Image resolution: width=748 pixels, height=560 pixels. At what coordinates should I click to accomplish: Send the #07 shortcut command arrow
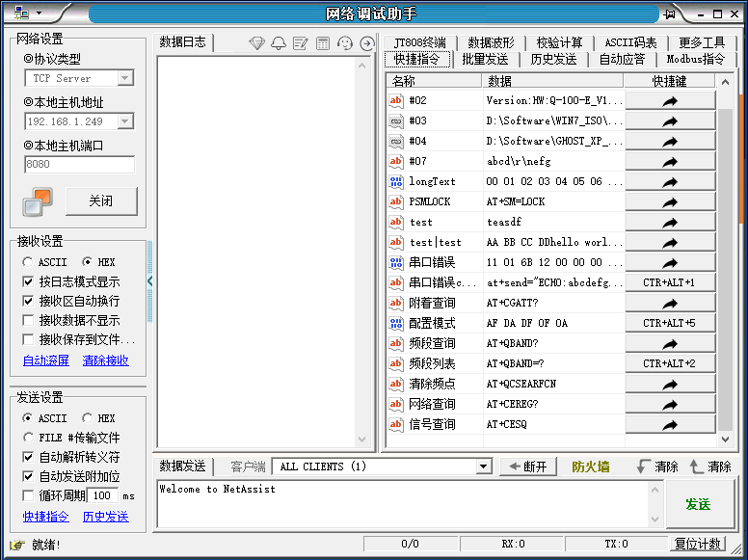point(670,162)
